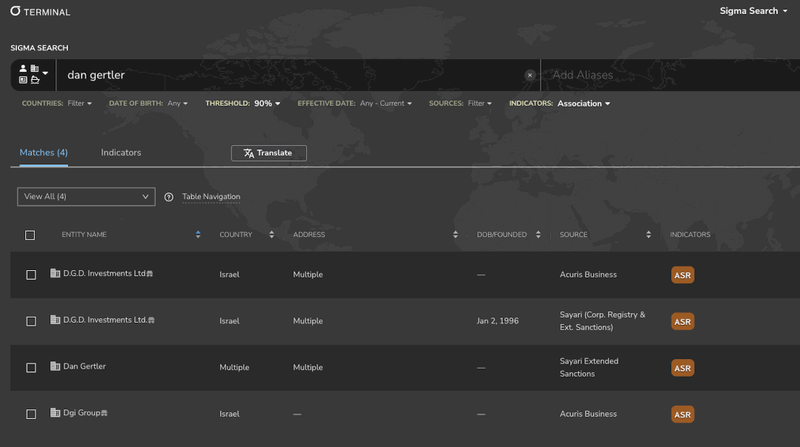Click the Table Navigation help icon
The width and height of the screenshot is (800, 447).
[169, 197]
